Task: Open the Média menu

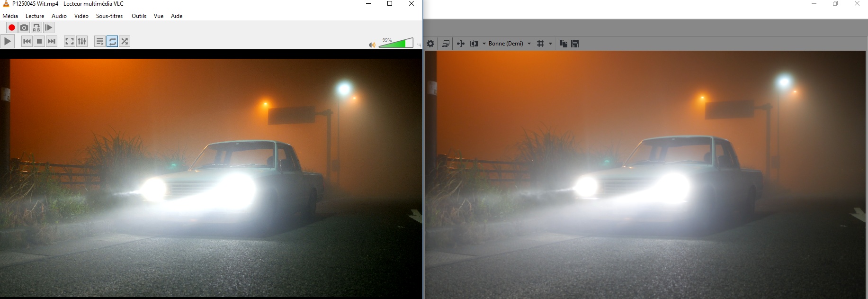Action: pos(10,16)
